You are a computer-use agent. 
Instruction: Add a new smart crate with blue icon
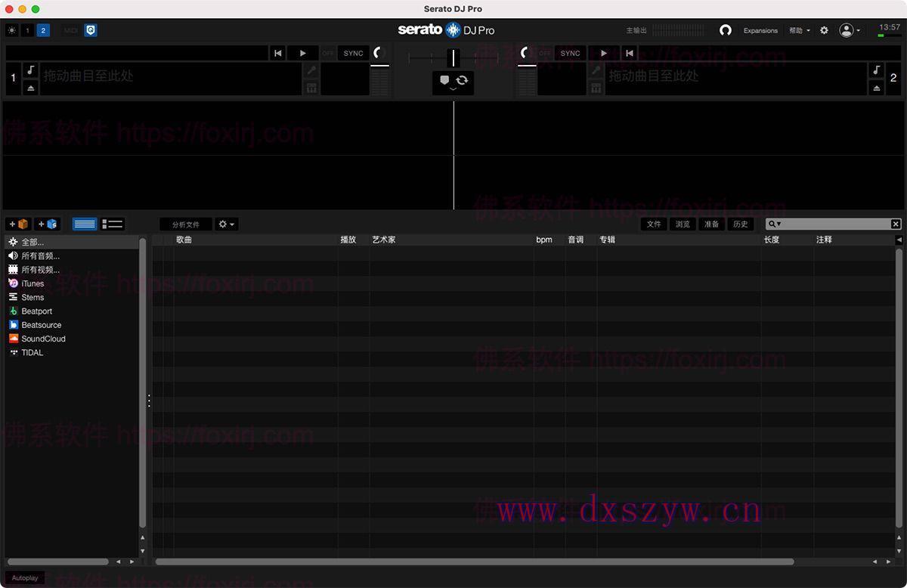(48, 224)
